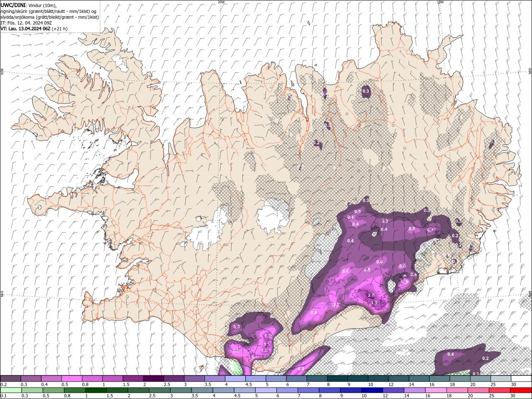Click the '0.4' value in offshore southeast patch
The width and height of the screenshot is (532, 399).
pos(451,354)
